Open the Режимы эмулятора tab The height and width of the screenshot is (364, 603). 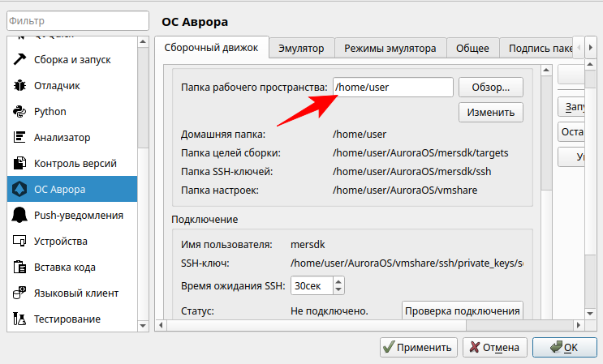[x=390, y=49]
